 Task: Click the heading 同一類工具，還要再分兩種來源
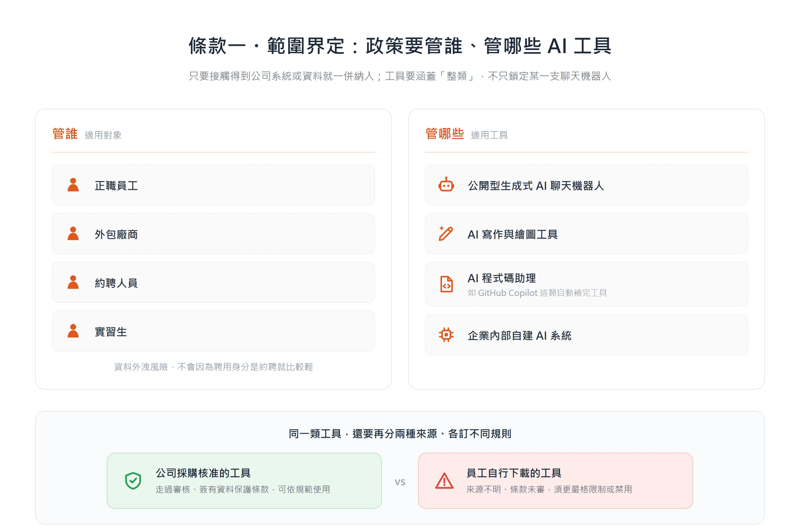coord(400,434)
